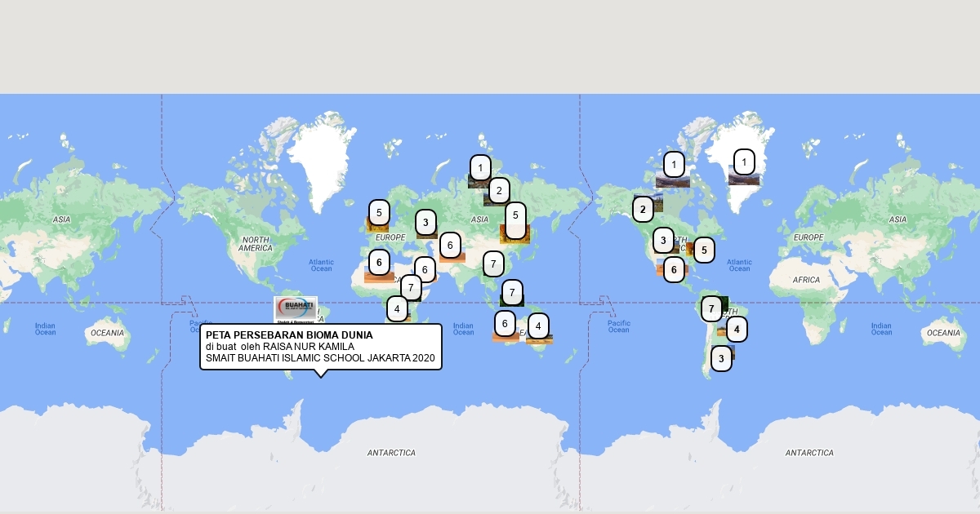Click marker 7 over China
980x514 pixels.
point(493,264)
